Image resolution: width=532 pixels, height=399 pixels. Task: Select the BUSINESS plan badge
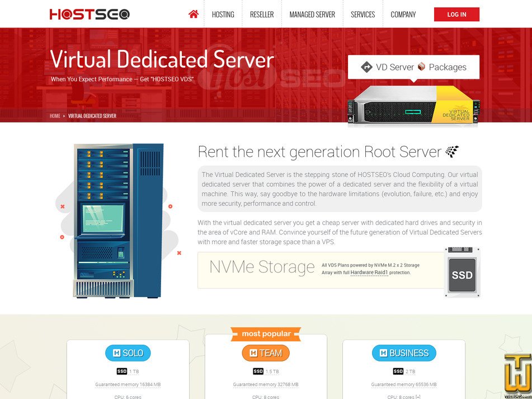404,353
